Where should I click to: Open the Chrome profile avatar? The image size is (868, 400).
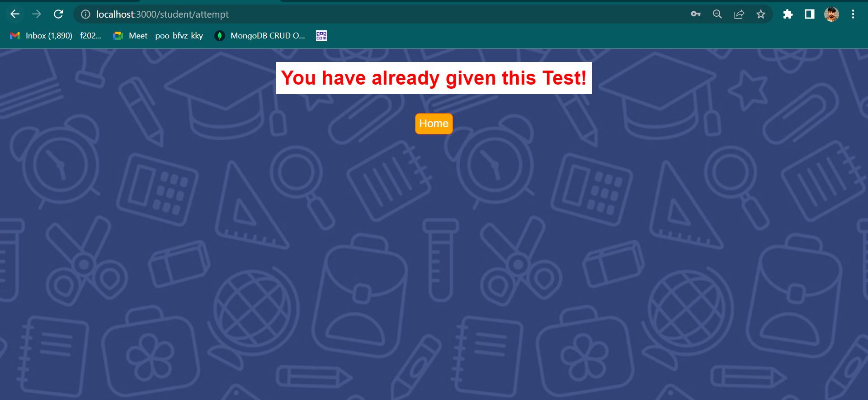click(831, 14)
